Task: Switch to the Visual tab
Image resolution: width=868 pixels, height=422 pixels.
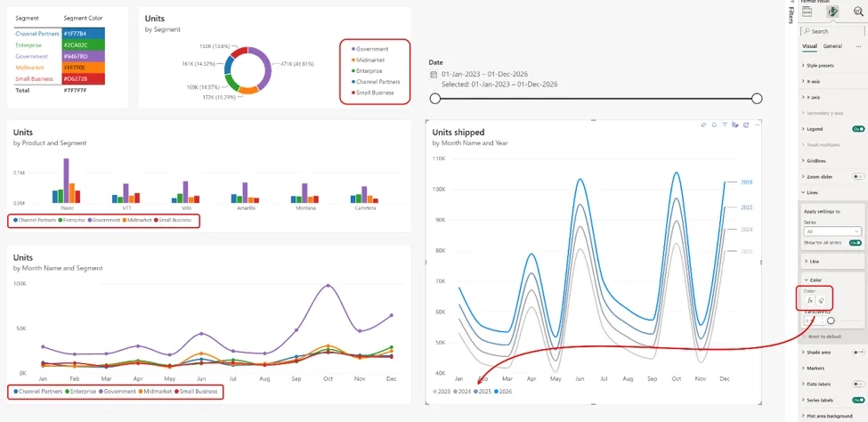Action: point(809,46)
